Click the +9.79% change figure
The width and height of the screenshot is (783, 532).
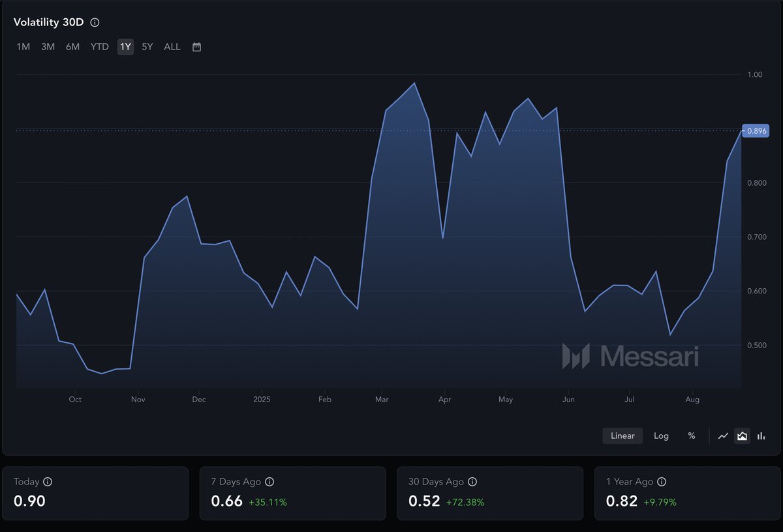click(660, 503)
